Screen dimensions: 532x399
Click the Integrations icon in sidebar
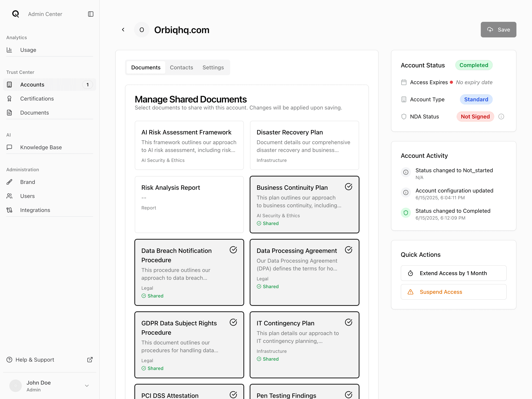click(x=9, y=210)
